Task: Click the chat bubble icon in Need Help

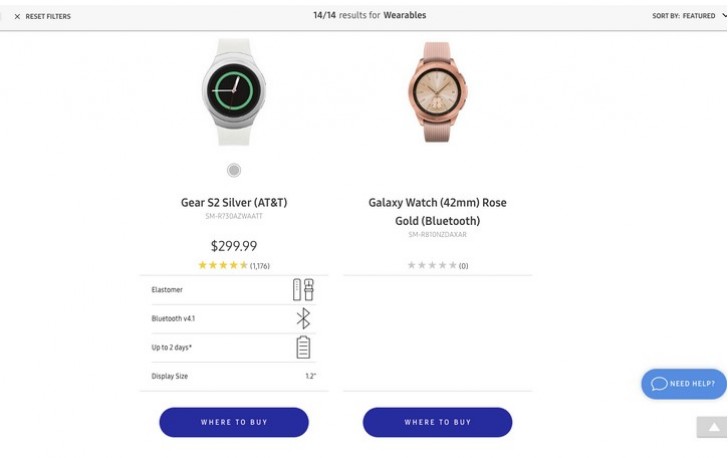Action: 658,384
